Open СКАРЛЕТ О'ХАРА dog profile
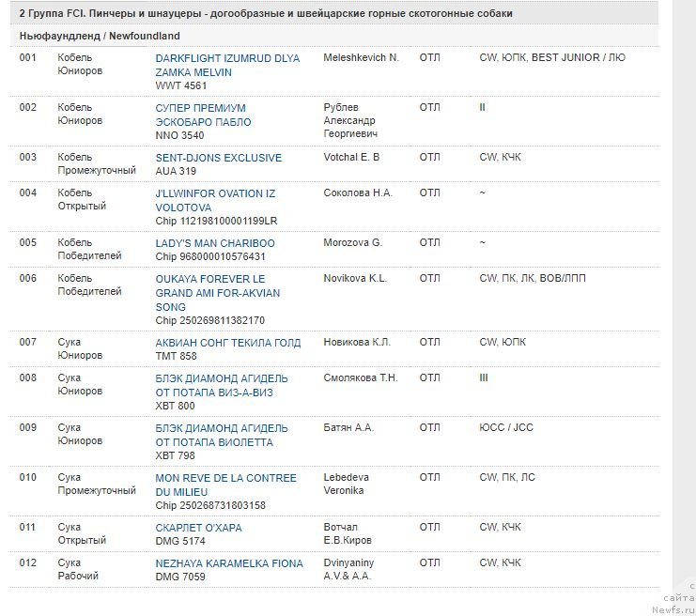 pyautogui.click(x=198, y=528)
